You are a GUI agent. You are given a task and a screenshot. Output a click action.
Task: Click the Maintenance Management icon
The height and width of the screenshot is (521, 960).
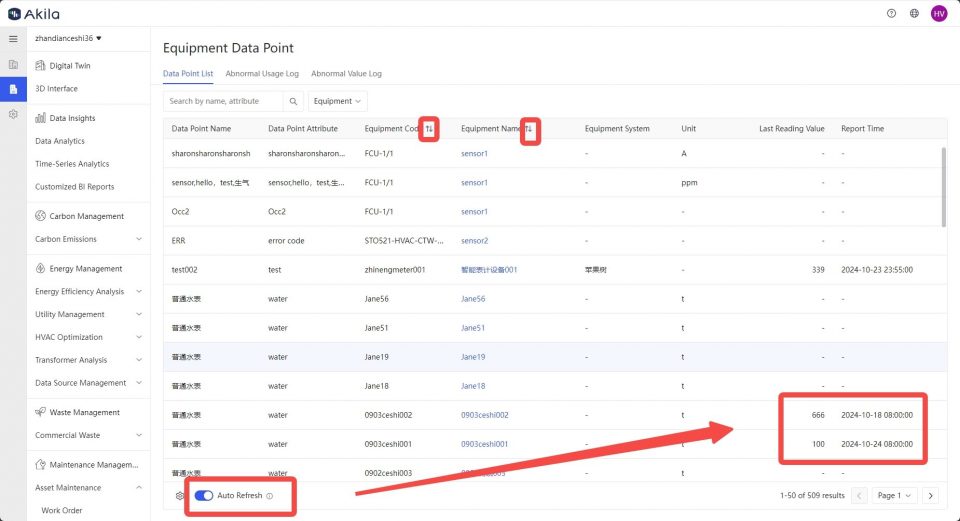[x=40, y=465]
